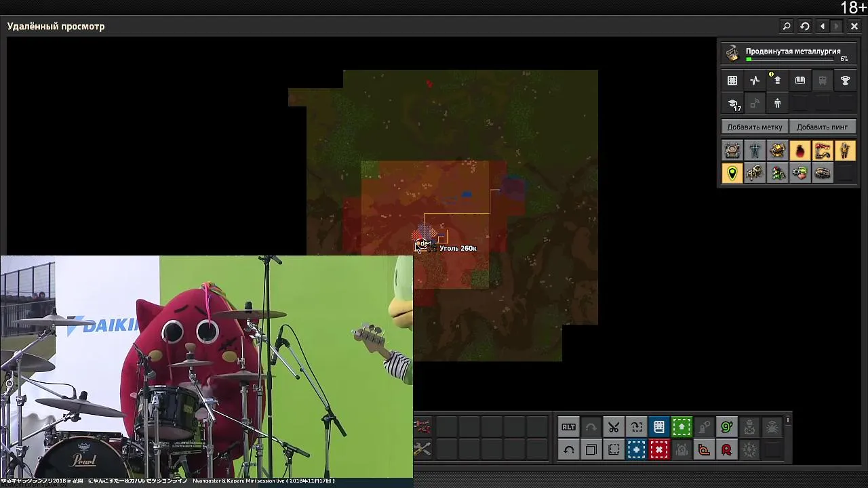The image size is (868, 488).
Task: Select the red deconstruction planner
Action: click(659, 449)
